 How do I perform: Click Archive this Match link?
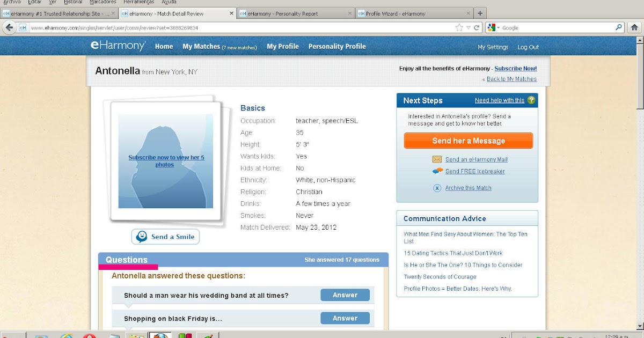[x=468, y=188]
